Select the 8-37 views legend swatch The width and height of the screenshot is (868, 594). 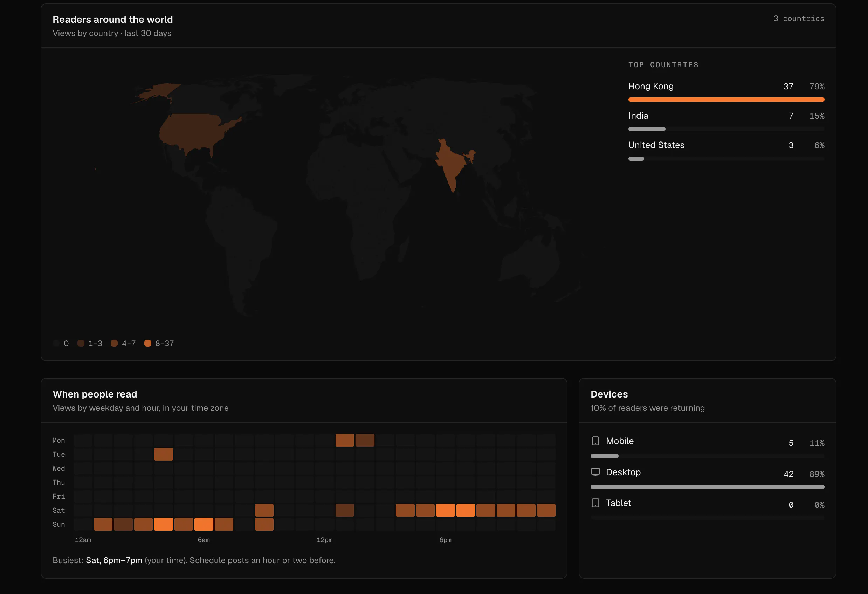tap(148, 343)
